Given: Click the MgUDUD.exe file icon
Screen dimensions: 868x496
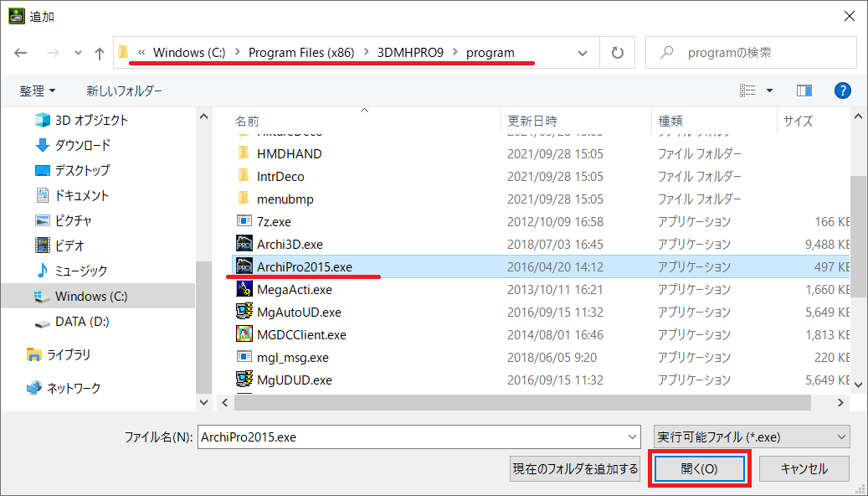Looking at the screenshot, I should pyautogui.click(x=244, y=380).
